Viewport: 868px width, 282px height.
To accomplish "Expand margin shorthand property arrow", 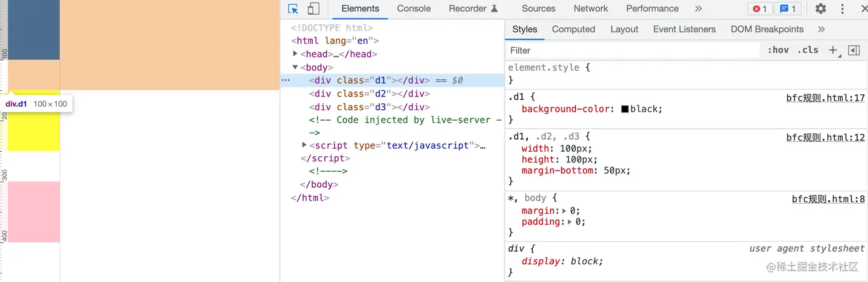I will (x=564, y=211).
